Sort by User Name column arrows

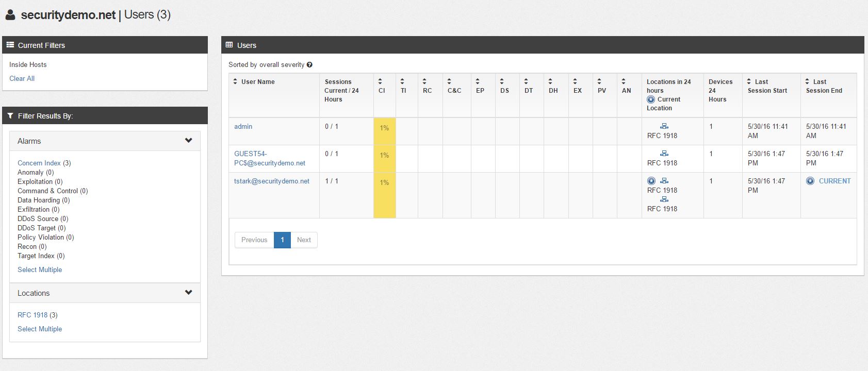coord(235,81)
